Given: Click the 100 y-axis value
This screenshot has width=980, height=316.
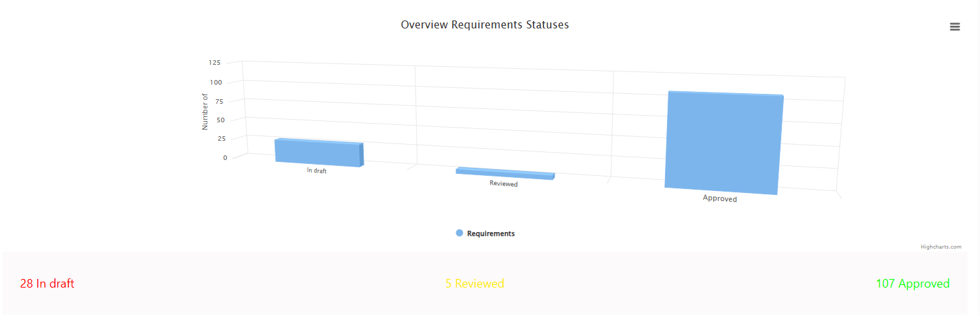Looking at the screenshot, I should (217, 83).
